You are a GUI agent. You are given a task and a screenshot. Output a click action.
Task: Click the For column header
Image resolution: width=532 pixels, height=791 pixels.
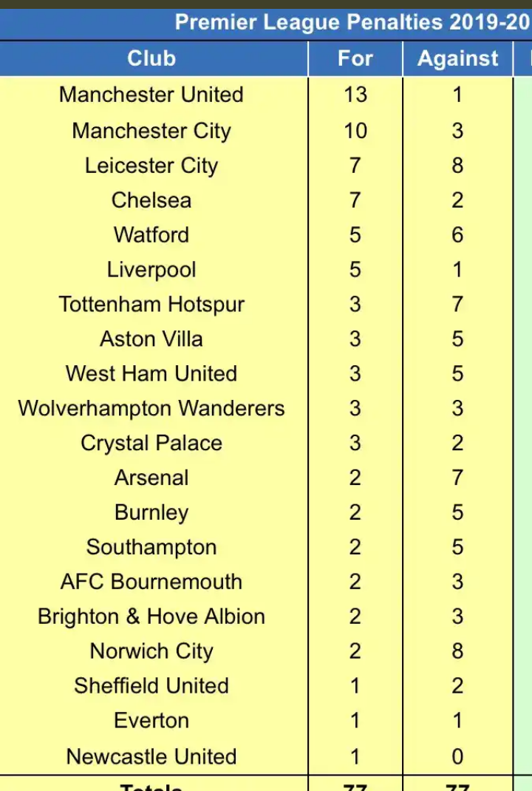coord(355,58)
